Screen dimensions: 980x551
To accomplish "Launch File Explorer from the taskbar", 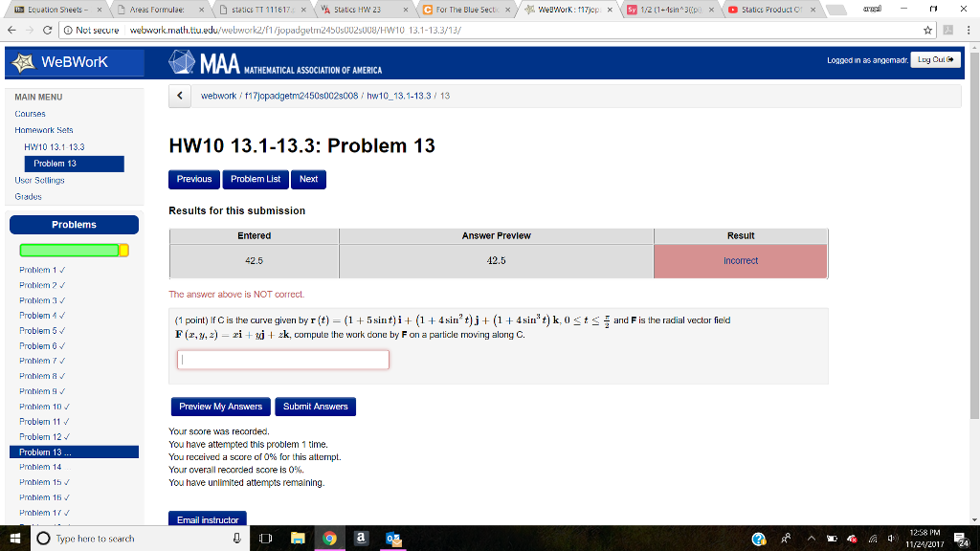I will (x=296, y=539).
